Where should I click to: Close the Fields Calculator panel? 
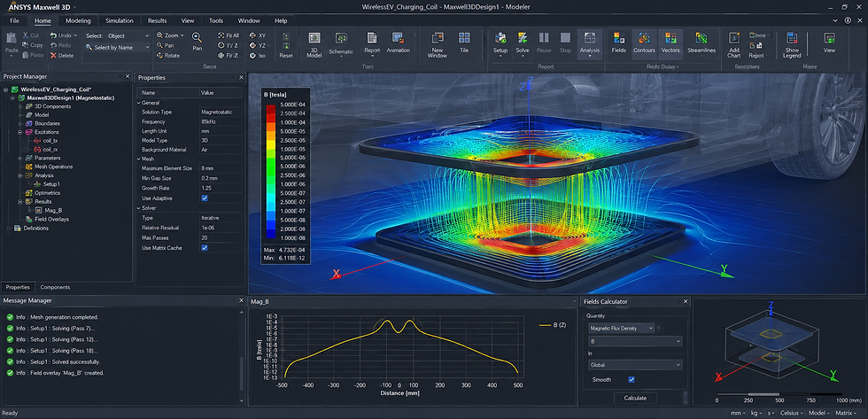coord(686,302)
